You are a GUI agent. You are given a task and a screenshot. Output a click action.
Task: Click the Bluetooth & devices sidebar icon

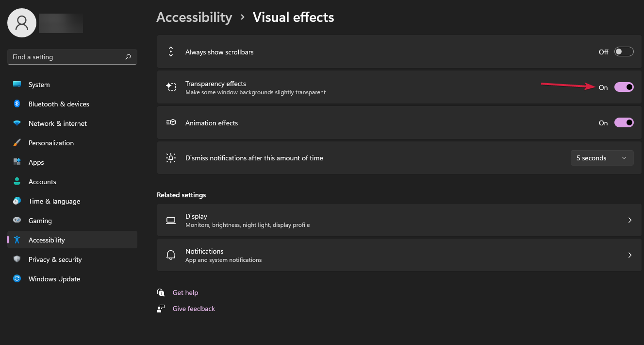tap(17, 104)
